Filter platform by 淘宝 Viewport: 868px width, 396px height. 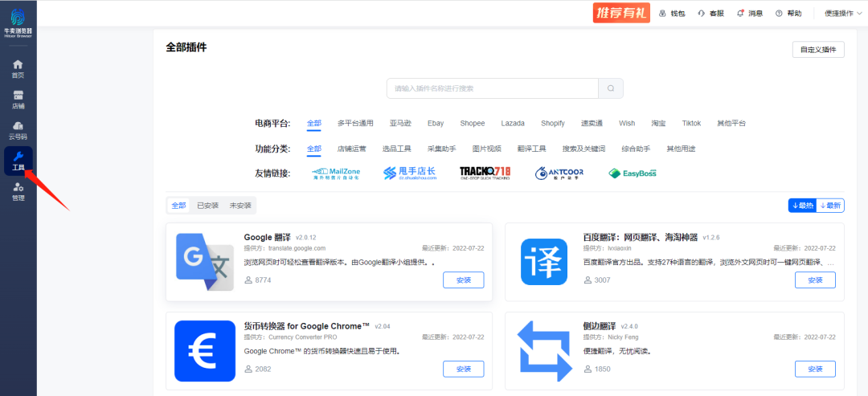[658, 124]
